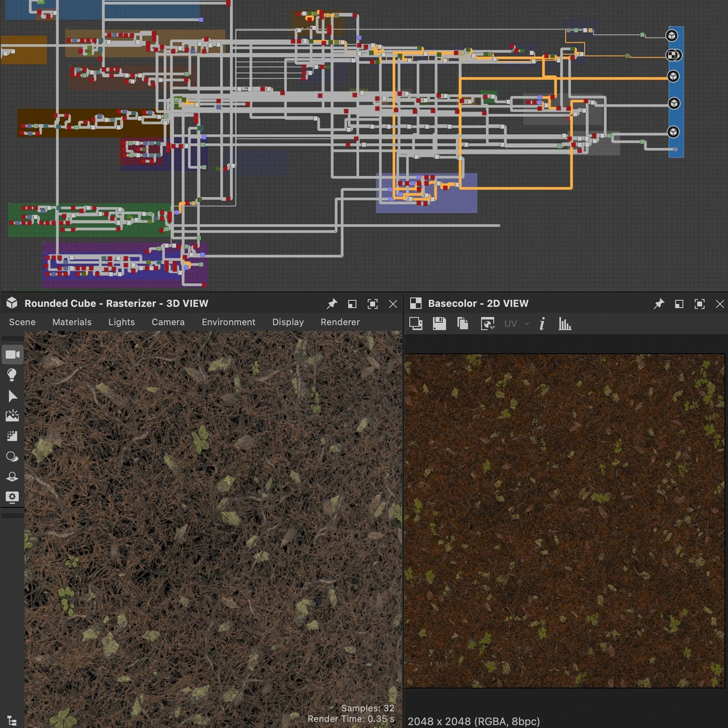Select the third output node linked by orange wire

click(x=673, y=76)
